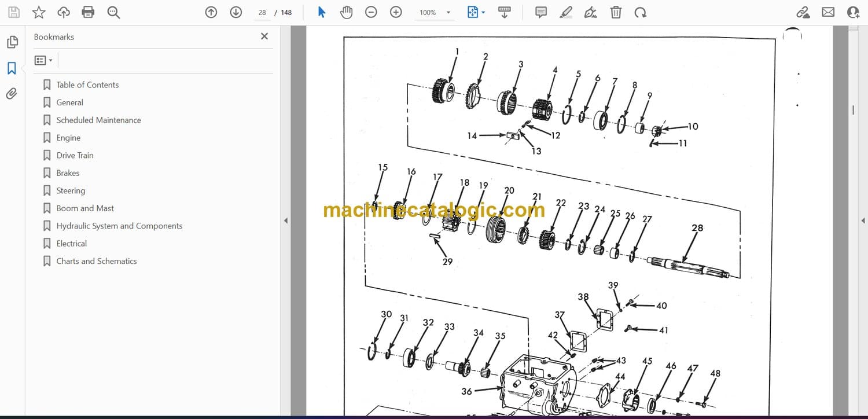The width and height of the screenshot is (868, 419).
Task: Click the Save file icon
Action: tap(14, 12)
